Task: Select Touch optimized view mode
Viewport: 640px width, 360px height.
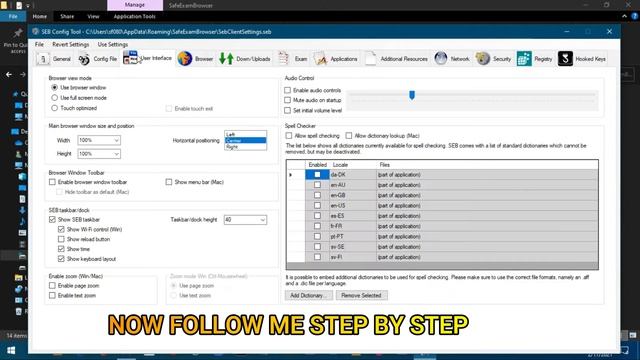Action: pos(54,108)
